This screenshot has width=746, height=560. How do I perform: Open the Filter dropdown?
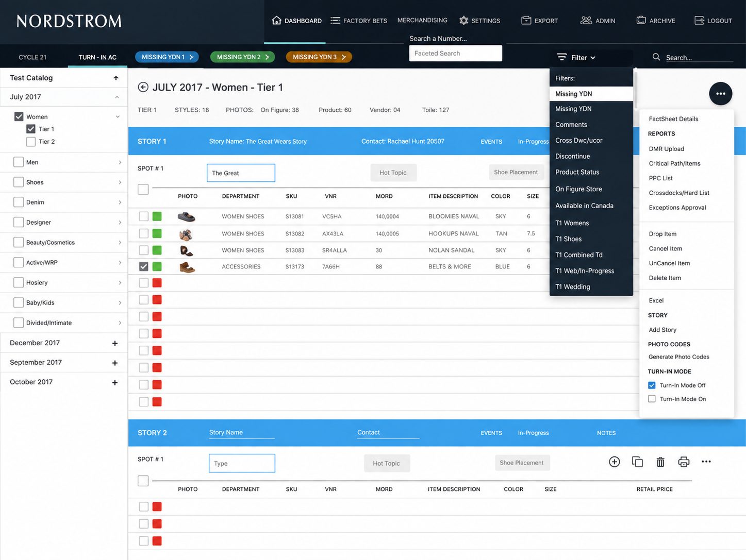(x=576, y=57)
